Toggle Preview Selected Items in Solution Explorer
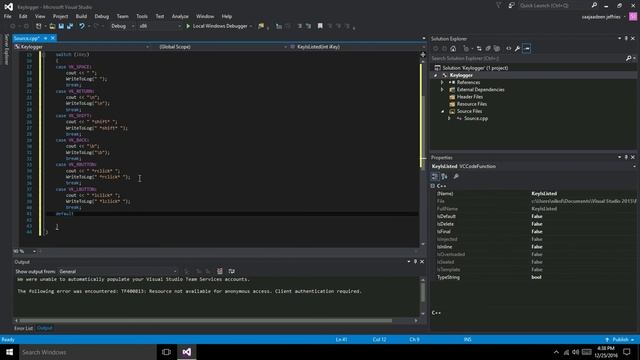This screenshot has width=640, height=360. [x=527, y=49]
